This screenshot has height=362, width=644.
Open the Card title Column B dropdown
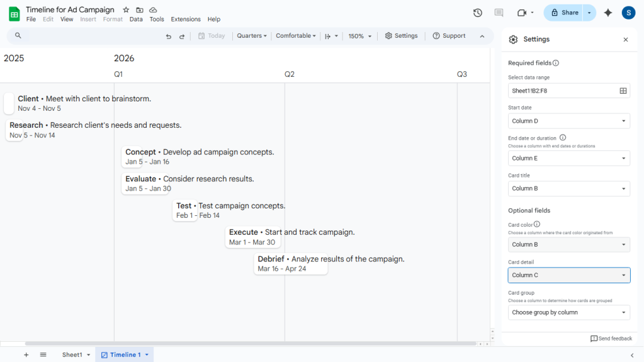(x=569, y=189)
